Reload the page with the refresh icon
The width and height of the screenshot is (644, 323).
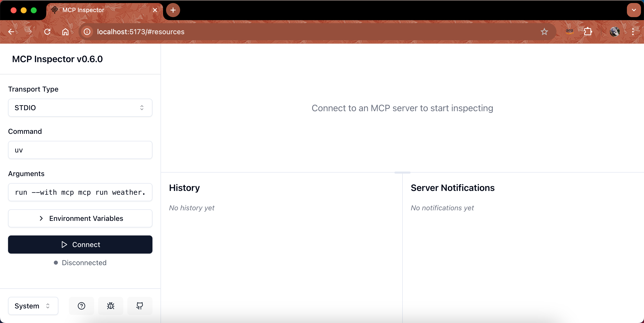(47, 32)
